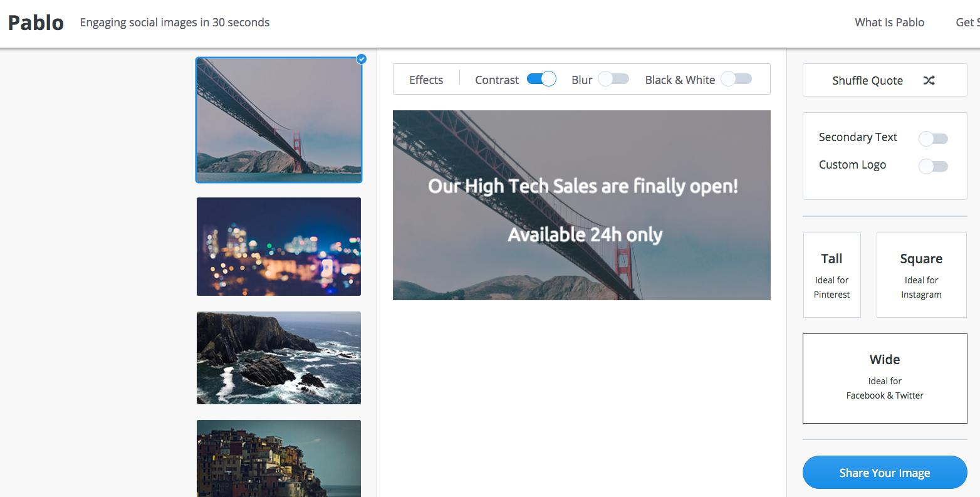This screenshot has width=980, height=497.
Task: Choose the Wide Facebook & Twitter size
Action: pyautogui.click(x=885, y=379)
